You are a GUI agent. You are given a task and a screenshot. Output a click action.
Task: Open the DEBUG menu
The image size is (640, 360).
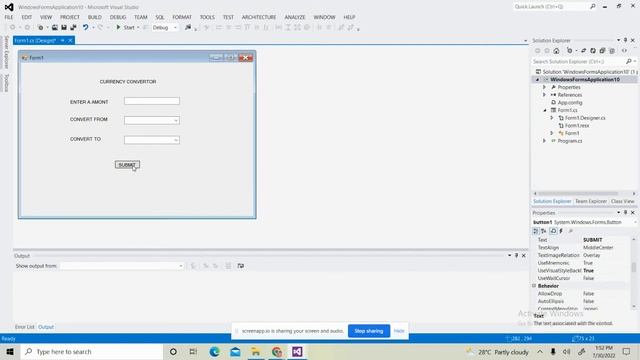click(118, 17)
